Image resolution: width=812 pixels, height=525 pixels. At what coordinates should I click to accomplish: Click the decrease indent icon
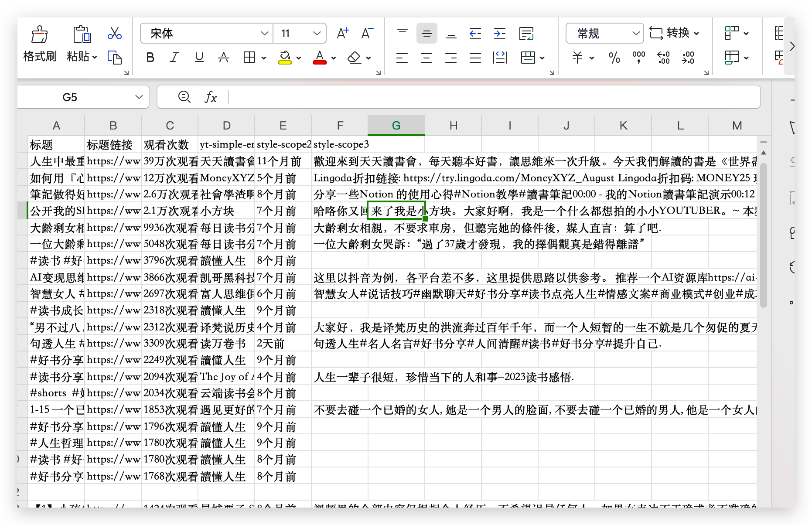[475, 33]
